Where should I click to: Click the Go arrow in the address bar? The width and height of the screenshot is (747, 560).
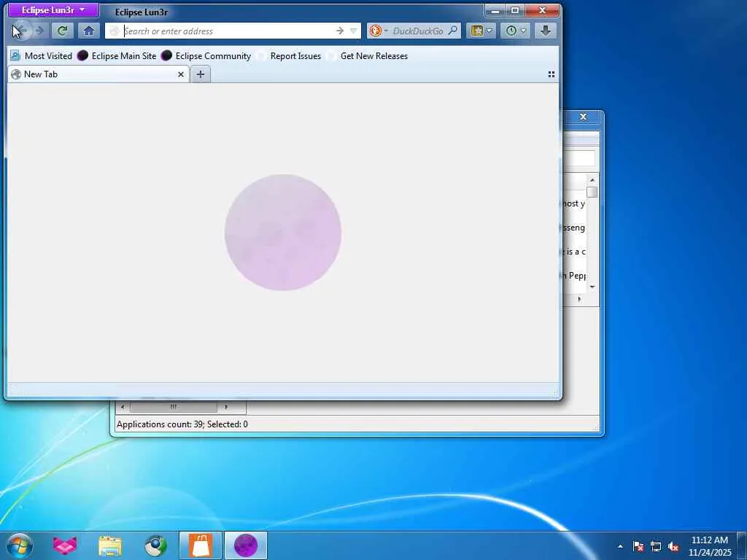click(340, 31)
